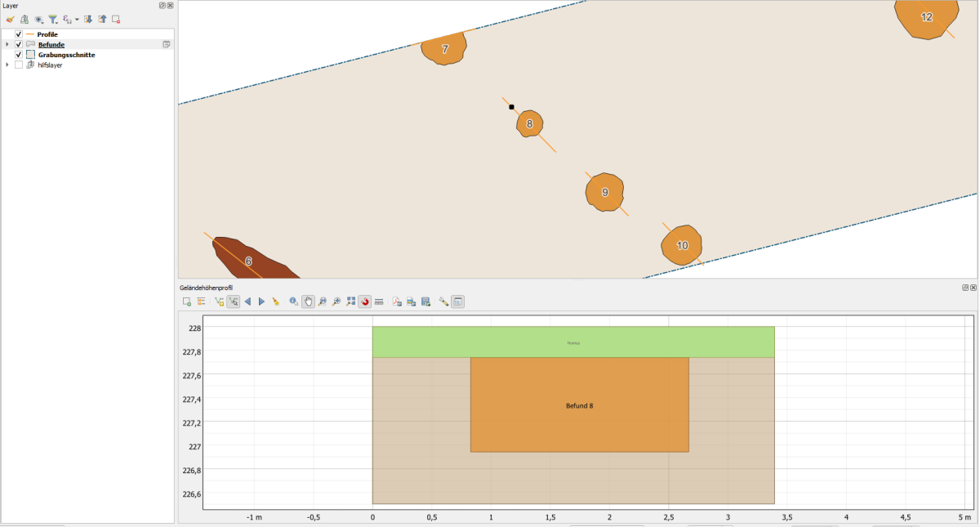Select the pan hand tool in profile toolbar
The image size is (980, 527).
pos(308,301)
